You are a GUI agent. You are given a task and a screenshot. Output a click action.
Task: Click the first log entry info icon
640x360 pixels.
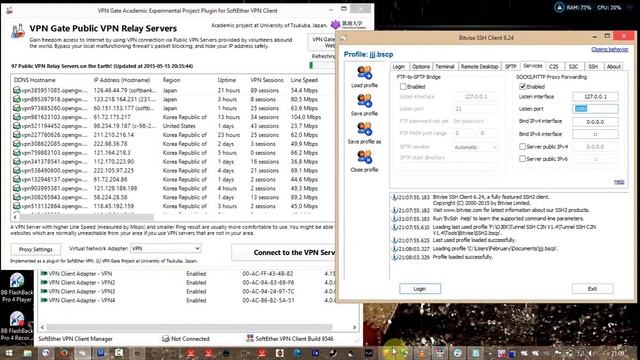tap(394, 197)
